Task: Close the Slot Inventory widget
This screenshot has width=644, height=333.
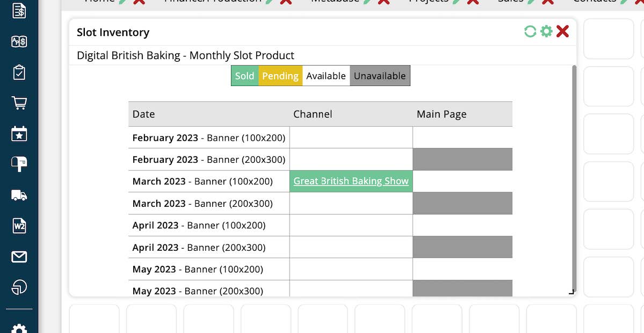Action: [562, 32]
